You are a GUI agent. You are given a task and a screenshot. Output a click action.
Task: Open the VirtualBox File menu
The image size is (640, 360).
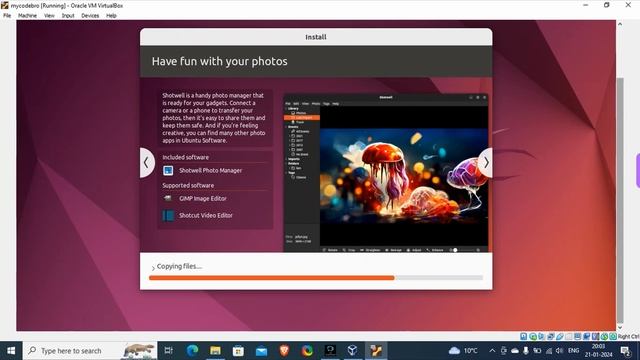point(7,16)
